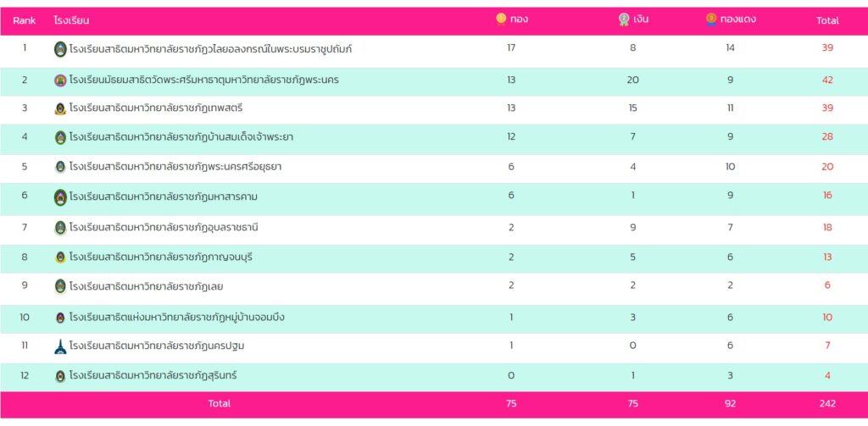Click rank number 12 cell
868x426 pixels.
25,375
